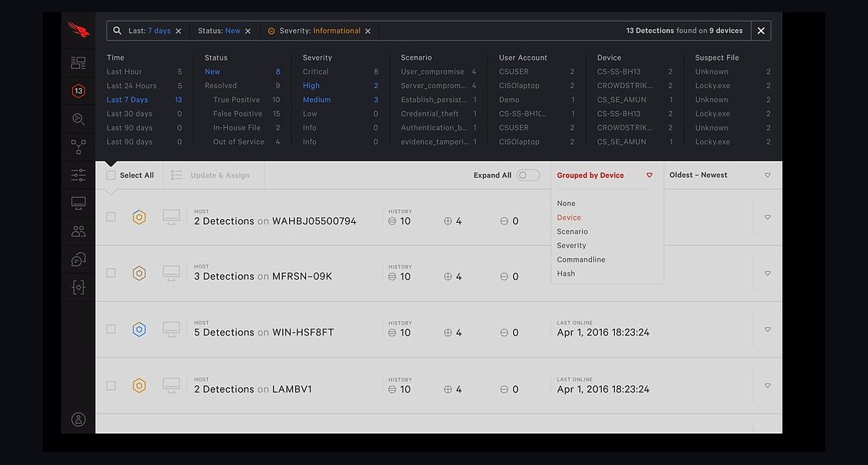
Task: Check the WAHBJ05500794 row checkbox
Action: [x=110, y=217]
